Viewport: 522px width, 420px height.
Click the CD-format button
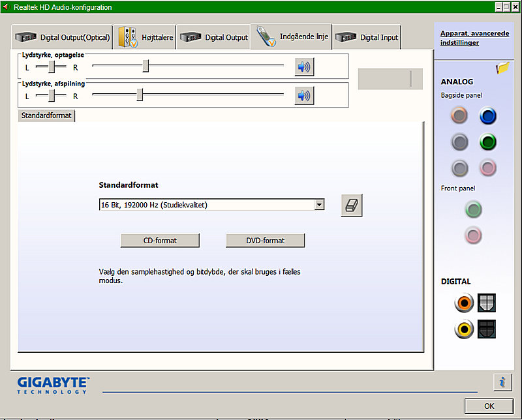160,241
